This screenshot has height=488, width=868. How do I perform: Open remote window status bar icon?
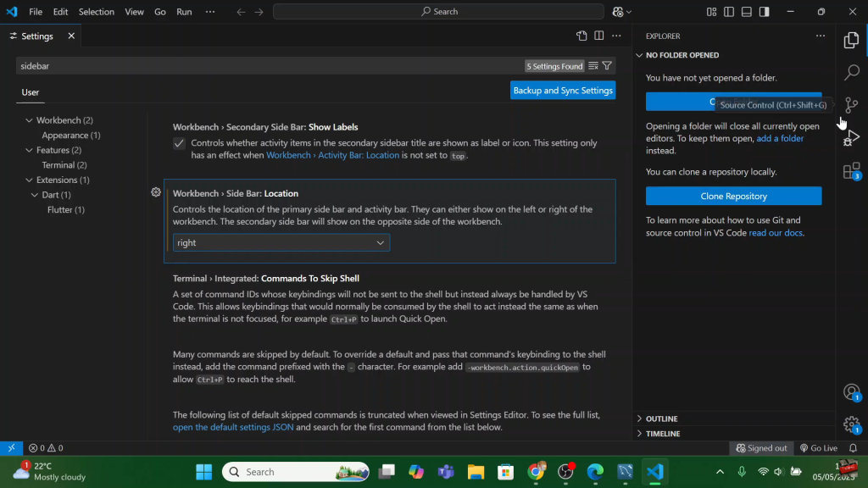tap(11, 448)
